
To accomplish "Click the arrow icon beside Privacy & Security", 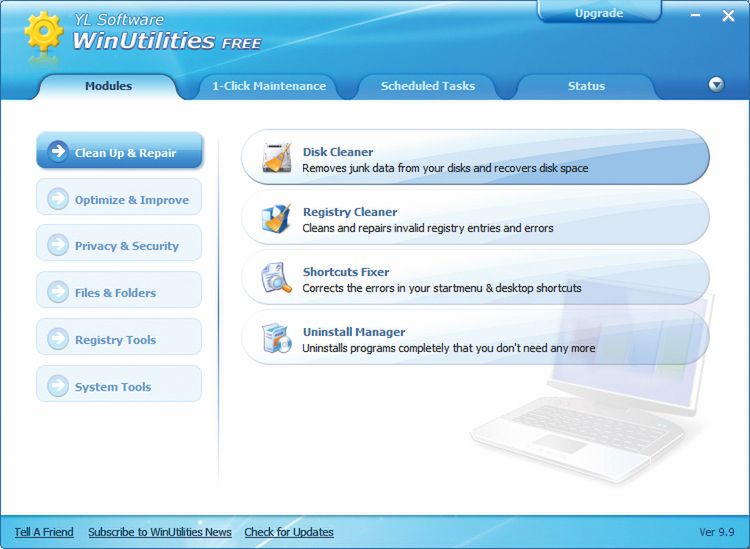I will coord(58,245).
